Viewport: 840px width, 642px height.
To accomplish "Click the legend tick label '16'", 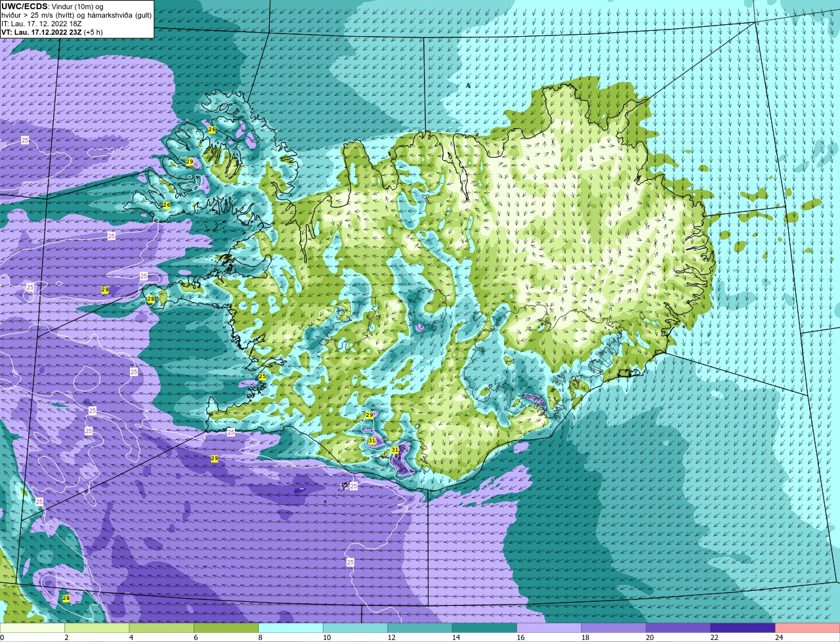I will tap(520, 637).
